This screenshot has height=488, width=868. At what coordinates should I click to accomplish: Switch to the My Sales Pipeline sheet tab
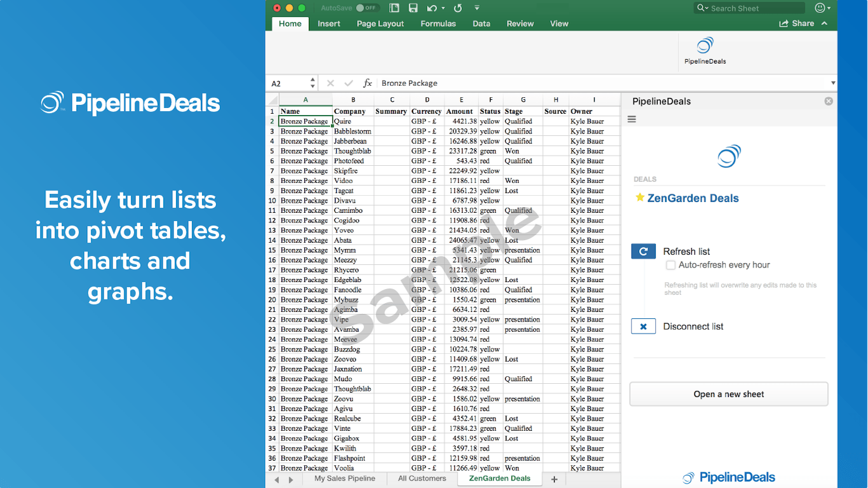coord(345,478)
